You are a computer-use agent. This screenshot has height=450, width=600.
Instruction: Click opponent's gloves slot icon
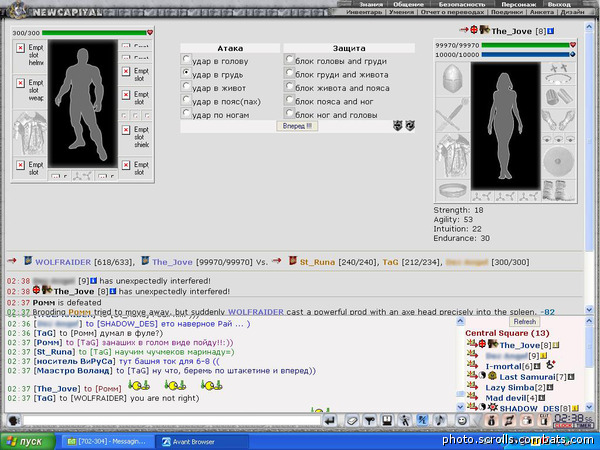[x=558, y=120]
